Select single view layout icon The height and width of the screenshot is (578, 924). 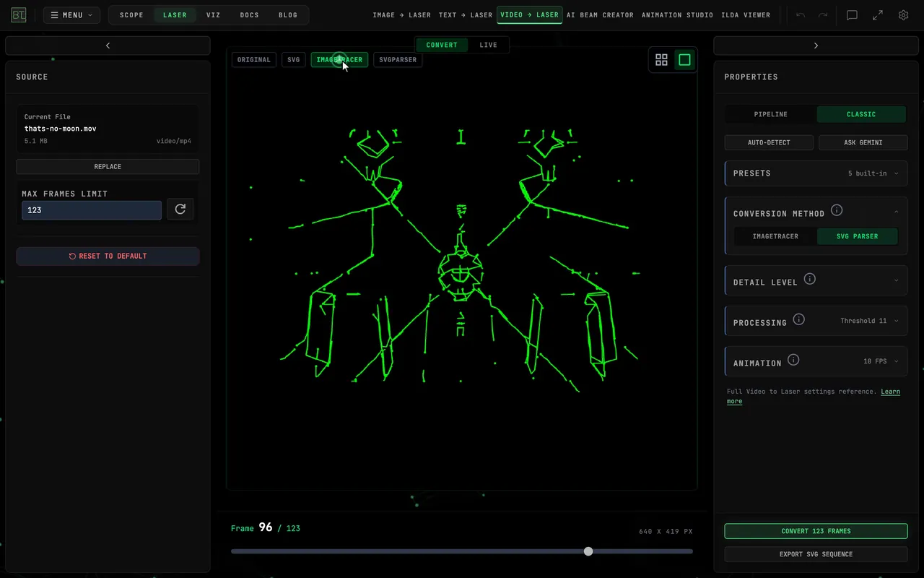click(684, 60)
